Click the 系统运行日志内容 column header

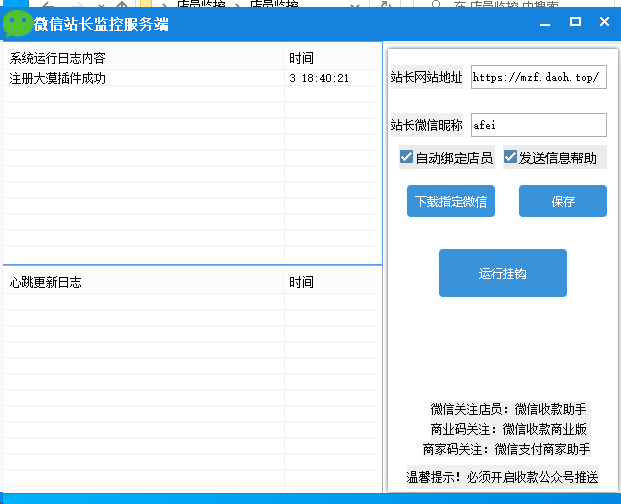[144, 58]
